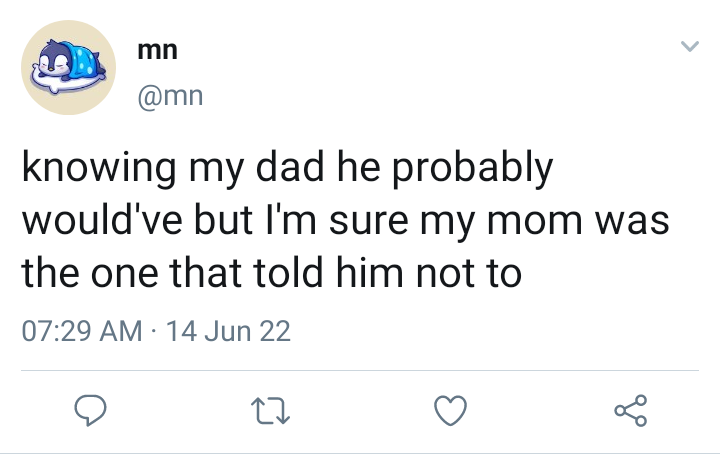This screenshot has height=465, width=720.
Task: Select the 14 Jun 22 date
Action: 228,331
